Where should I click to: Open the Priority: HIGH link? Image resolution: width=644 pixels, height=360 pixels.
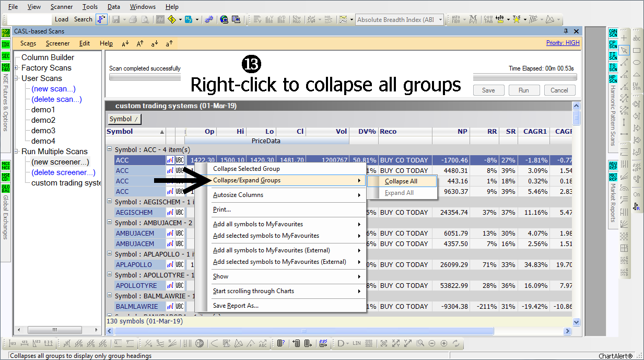pos(563,43)
